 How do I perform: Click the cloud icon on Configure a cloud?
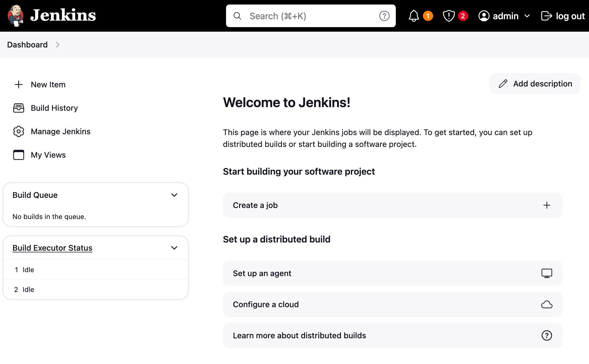pos(547,304)
